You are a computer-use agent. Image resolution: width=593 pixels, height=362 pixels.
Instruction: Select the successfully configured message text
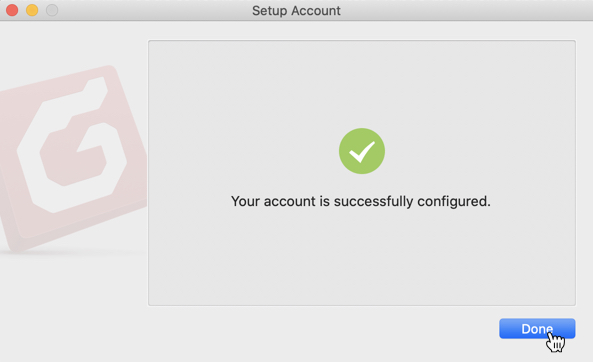[360, 201]
